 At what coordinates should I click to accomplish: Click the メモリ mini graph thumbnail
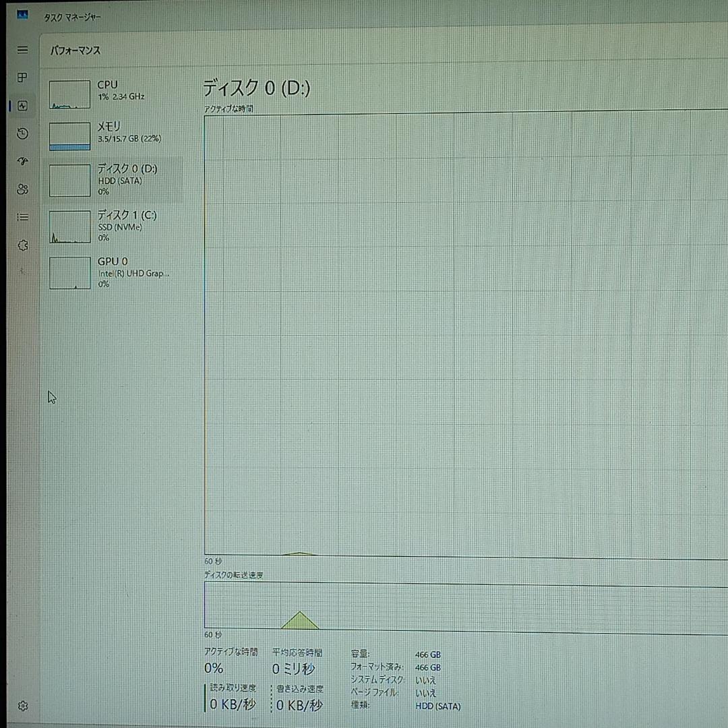69,136
